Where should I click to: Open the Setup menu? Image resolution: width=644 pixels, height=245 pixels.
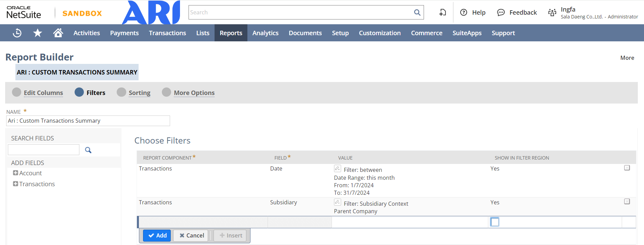(340, 33)
